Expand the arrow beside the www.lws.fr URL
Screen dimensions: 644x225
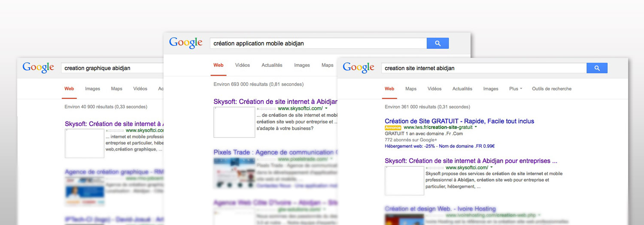476,127
